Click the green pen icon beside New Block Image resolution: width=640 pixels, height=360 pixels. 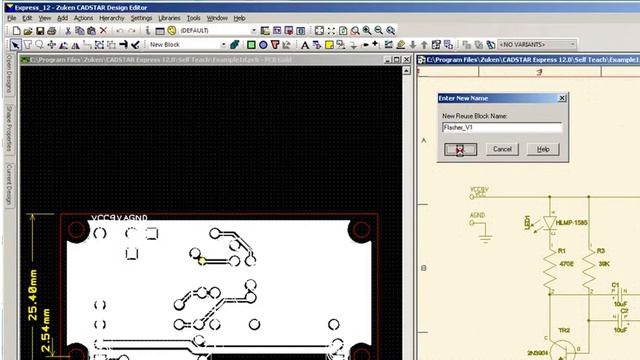234,44
